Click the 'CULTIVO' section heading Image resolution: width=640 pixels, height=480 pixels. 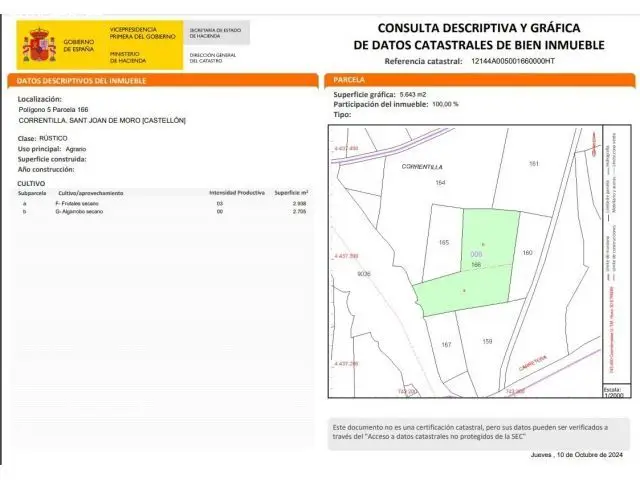coord(31,184)
